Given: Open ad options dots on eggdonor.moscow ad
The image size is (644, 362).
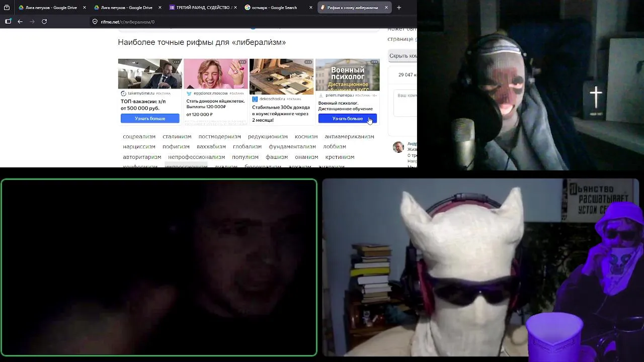Looking at the screenshot, I should (x=243, y=62).
